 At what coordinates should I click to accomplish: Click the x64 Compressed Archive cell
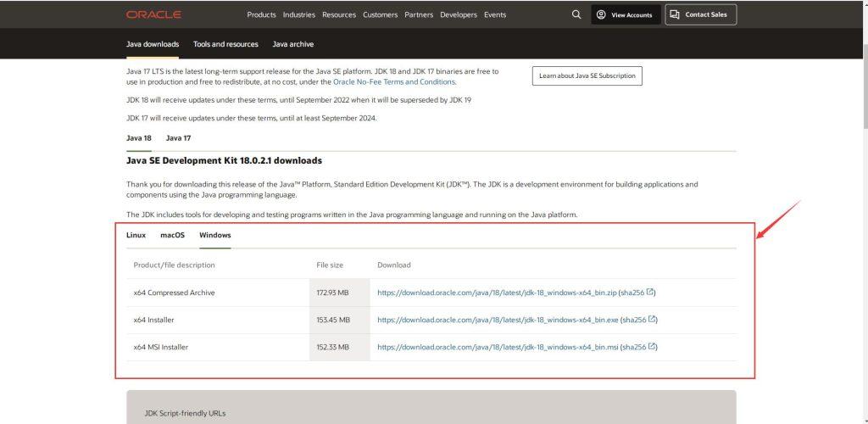pos(218,293)
